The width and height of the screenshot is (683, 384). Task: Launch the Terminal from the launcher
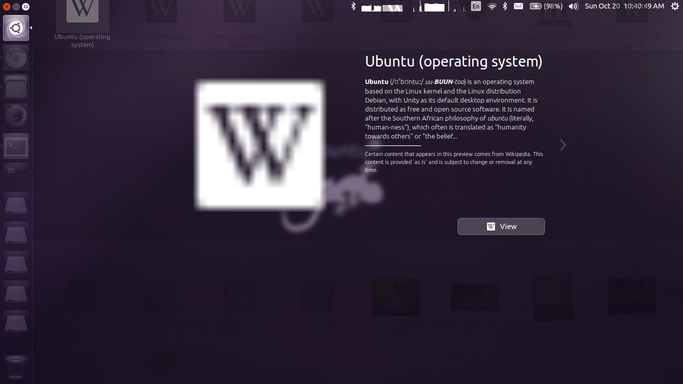click(x=16, y=146)
